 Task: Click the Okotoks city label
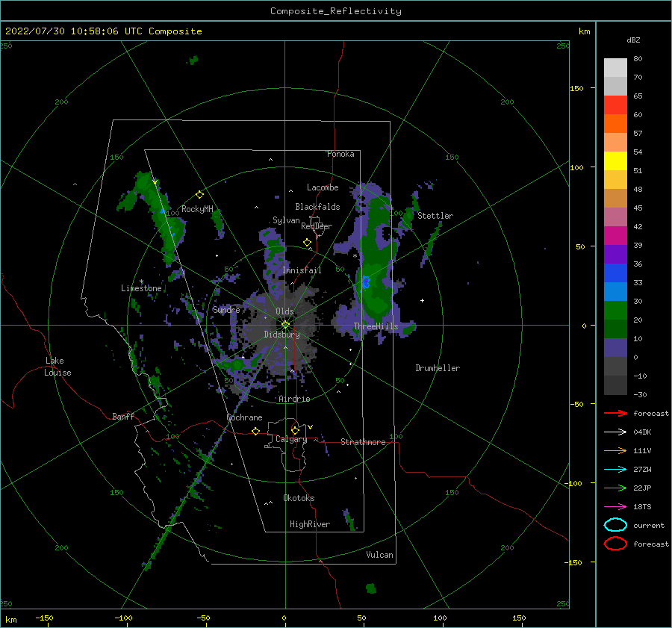[299, 497]
